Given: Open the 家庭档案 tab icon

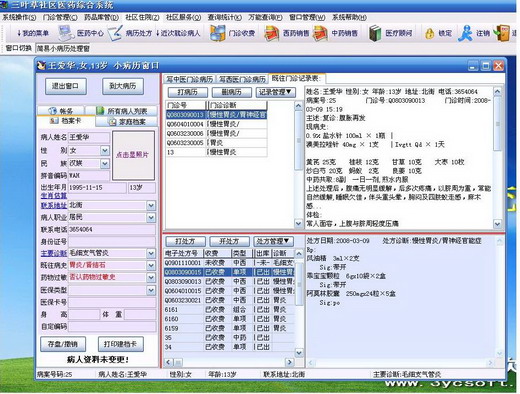Looking at the screenshot, I should point(113,122).
